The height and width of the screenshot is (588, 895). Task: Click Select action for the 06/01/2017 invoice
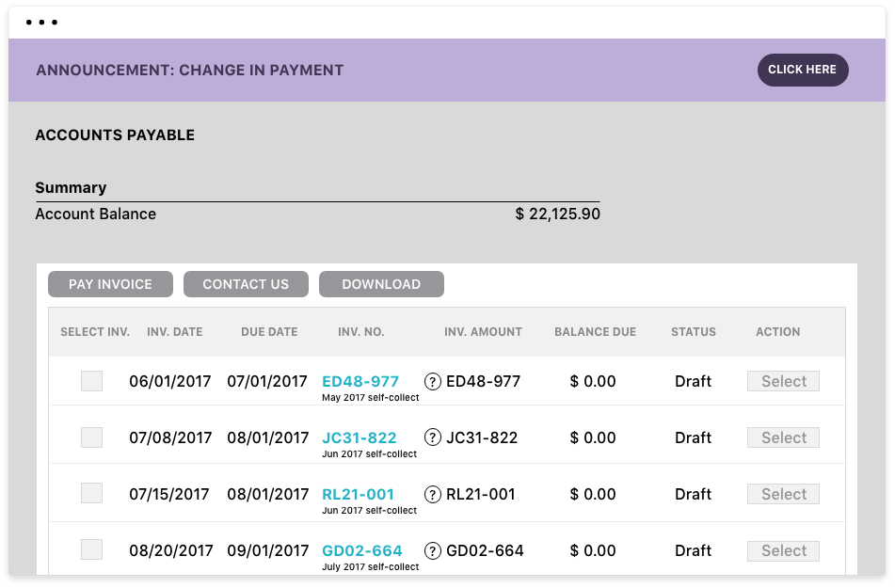[783, 381]
